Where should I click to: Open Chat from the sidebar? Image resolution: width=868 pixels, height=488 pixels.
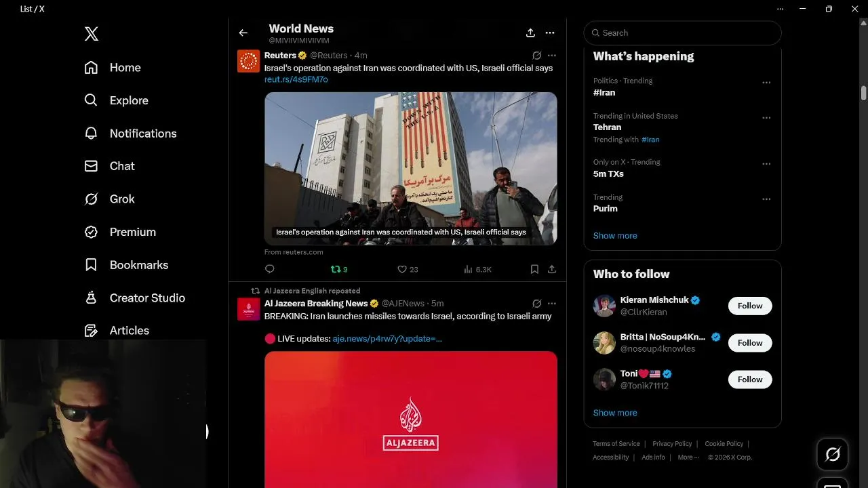[109, 166]
